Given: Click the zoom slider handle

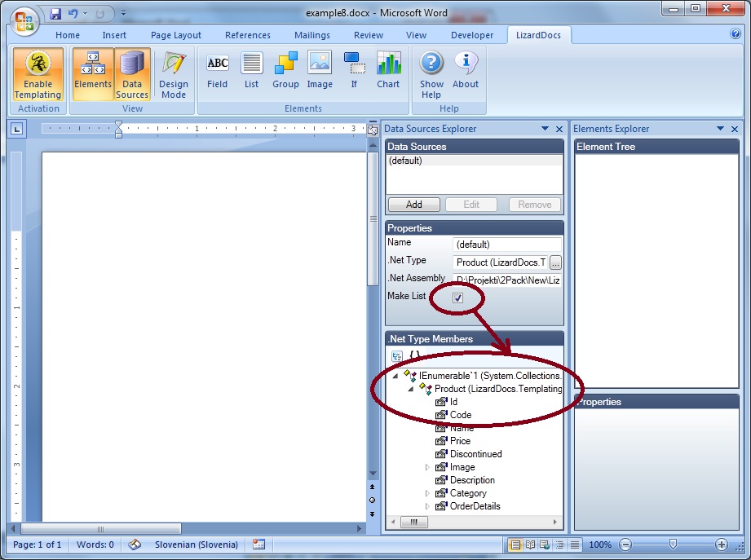Looking at the screenshot, I should click(x=673, y=545).
